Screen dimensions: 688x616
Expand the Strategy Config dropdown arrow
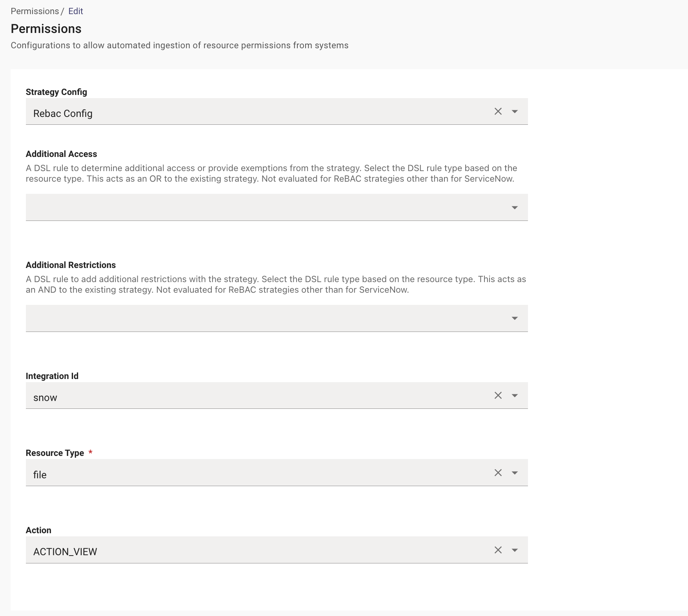[515, 112]
